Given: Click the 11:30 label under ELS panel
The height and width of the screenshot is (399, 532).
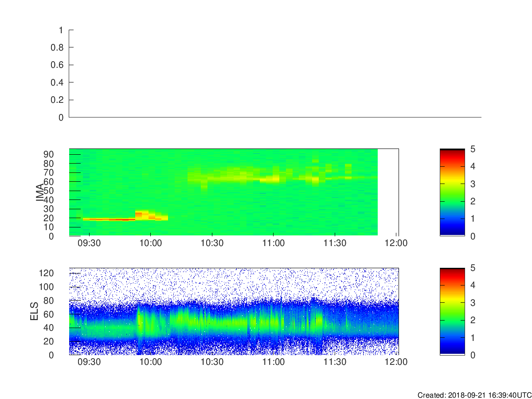Looking at the screenshot, I should point(335,362).
